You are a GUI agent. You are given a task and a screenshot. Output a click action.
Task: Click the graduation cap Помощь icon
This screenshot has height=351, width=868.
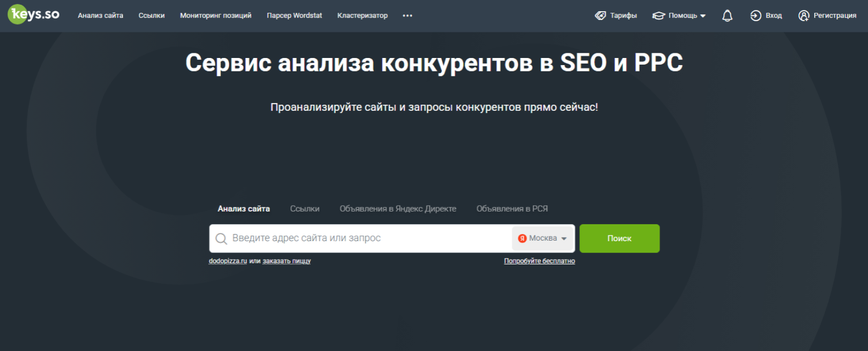coord(658,16)
